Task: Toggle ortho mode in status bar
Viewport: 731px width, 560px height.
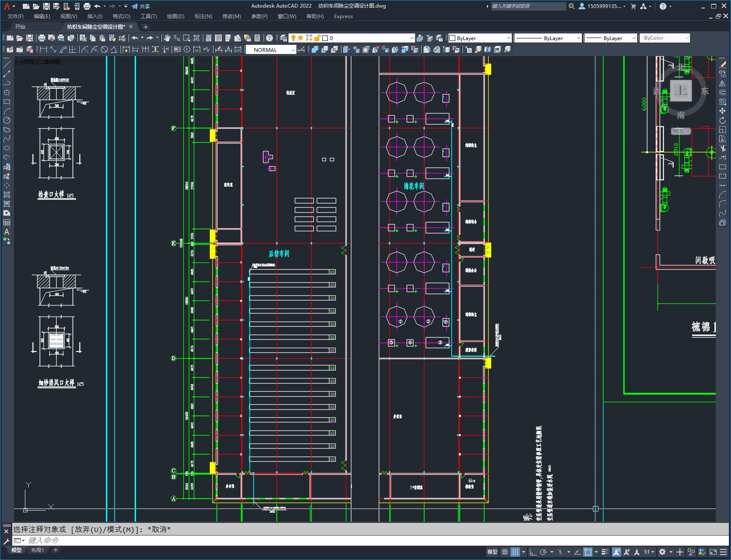Action: tap(533, 552)
